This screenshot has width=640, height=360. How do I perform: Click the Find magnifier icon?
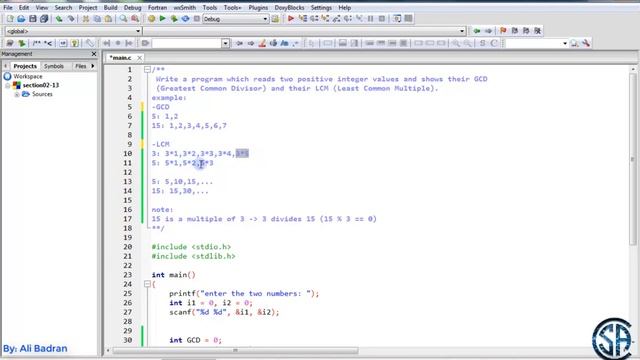point(123,19)
